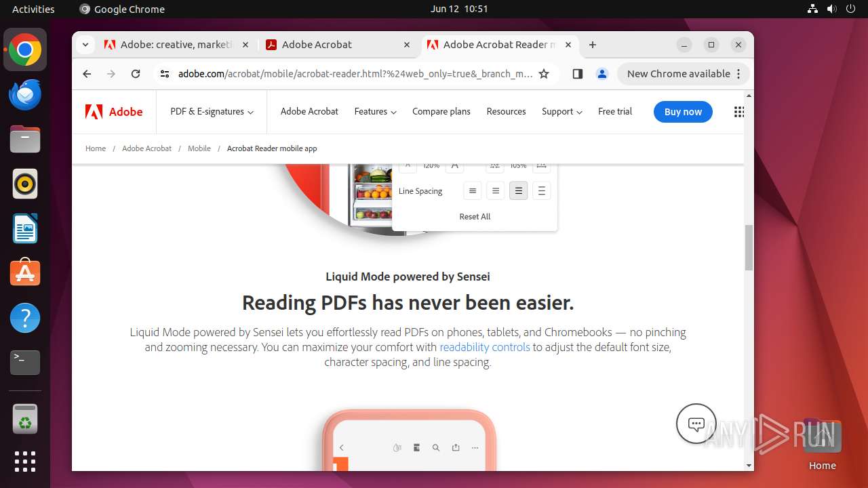Viewport: 868px width, 488px height.
Task: Reload the current page
Action: (136, 74)
